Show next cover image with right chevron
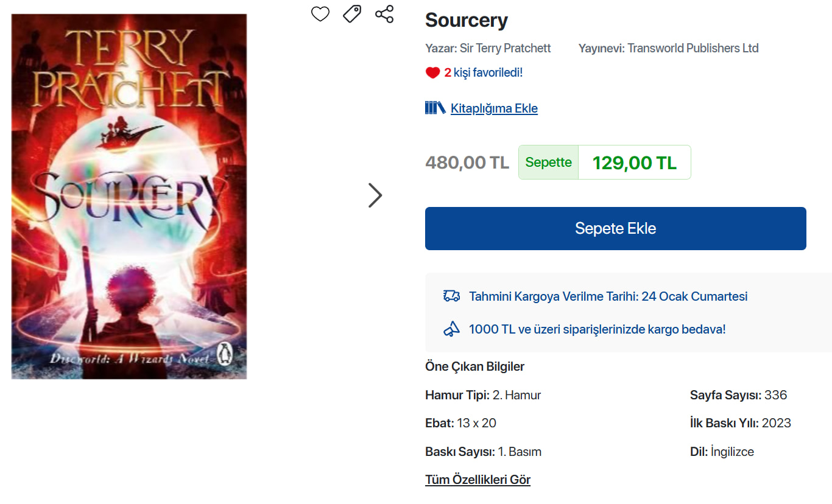832x504 pixels. (375, 195)
